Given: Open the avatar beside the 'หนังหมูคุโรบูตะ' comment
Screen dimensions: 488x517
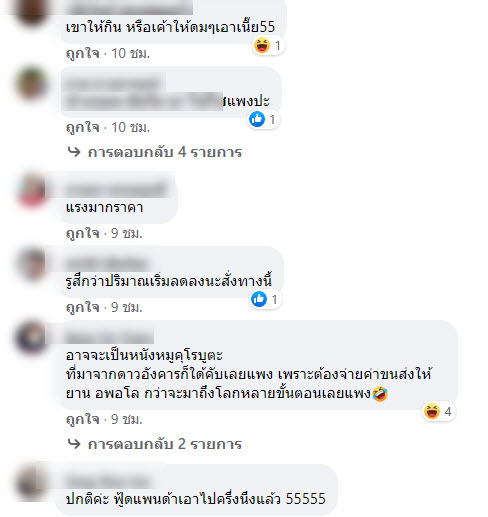Looking at the screenshot, I should [x=32, y=337].
